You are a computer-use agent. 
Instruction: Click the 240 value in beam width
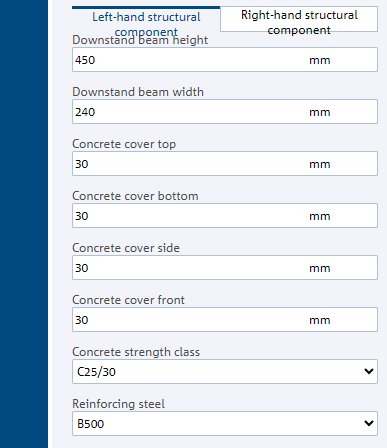click(x=85, y=112)
